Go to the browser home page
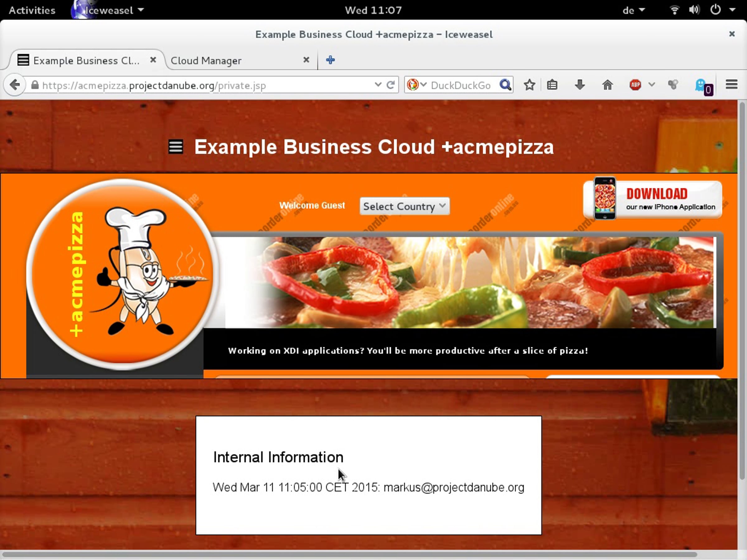The image size is (747, 560). 607,85
